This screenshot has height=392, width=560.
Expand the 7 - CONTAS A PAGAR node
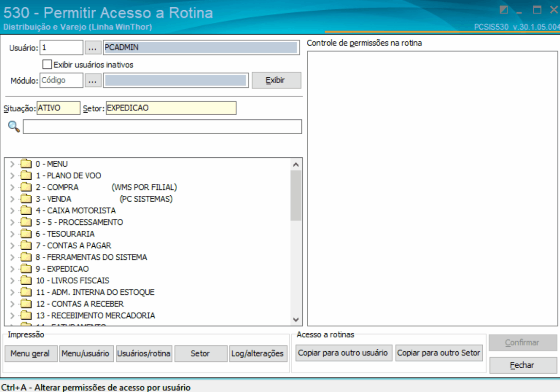pos(12,245)
